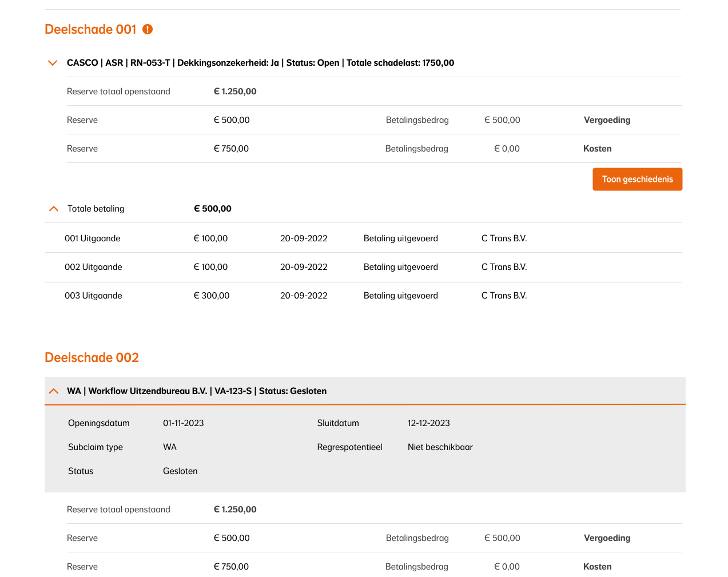Click the Deelschade 002 heading
Viewport: 728px width, 577px height.
coord(92,357)
